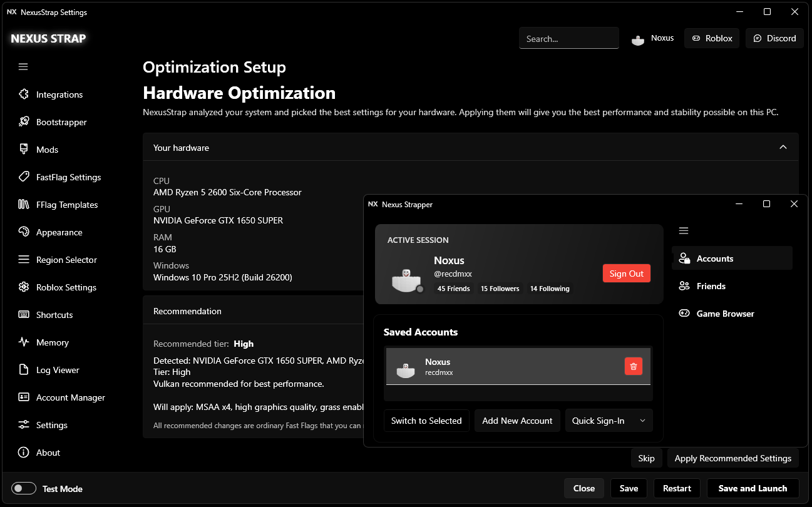Switch to the Friends tab

(732, 286)
